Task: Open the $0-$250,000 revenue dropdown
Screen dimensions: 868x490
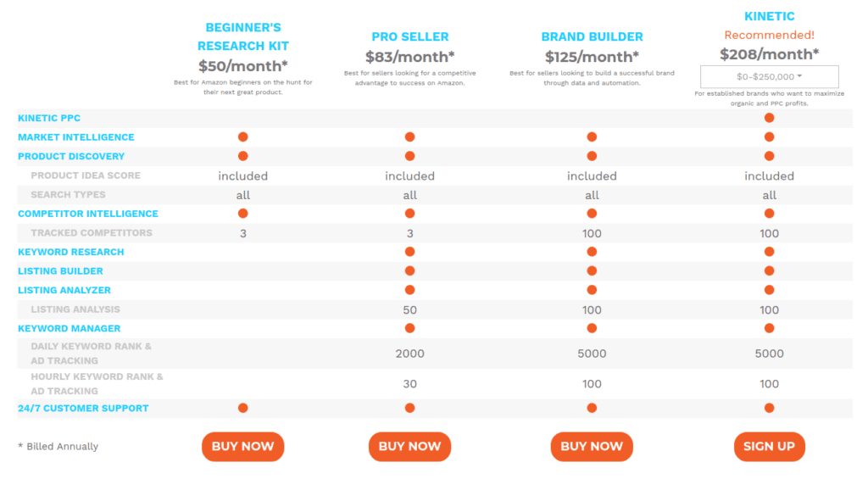Action: 769,76
